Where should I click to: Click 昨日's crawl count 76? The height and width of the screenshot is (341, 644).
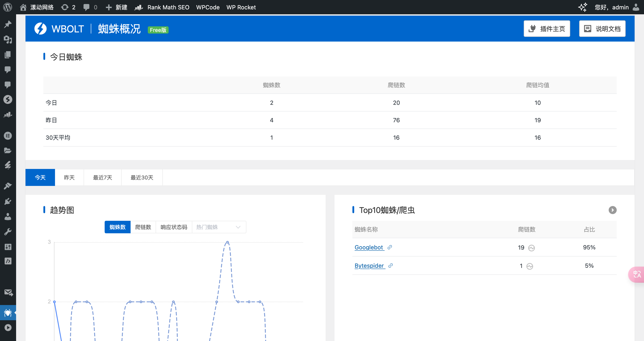coord(396,120)
